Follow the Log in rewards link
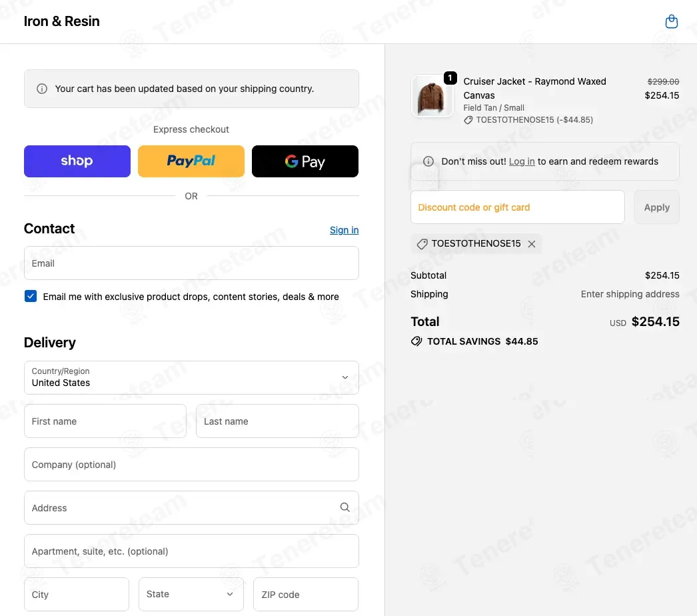 coord(522,161)
